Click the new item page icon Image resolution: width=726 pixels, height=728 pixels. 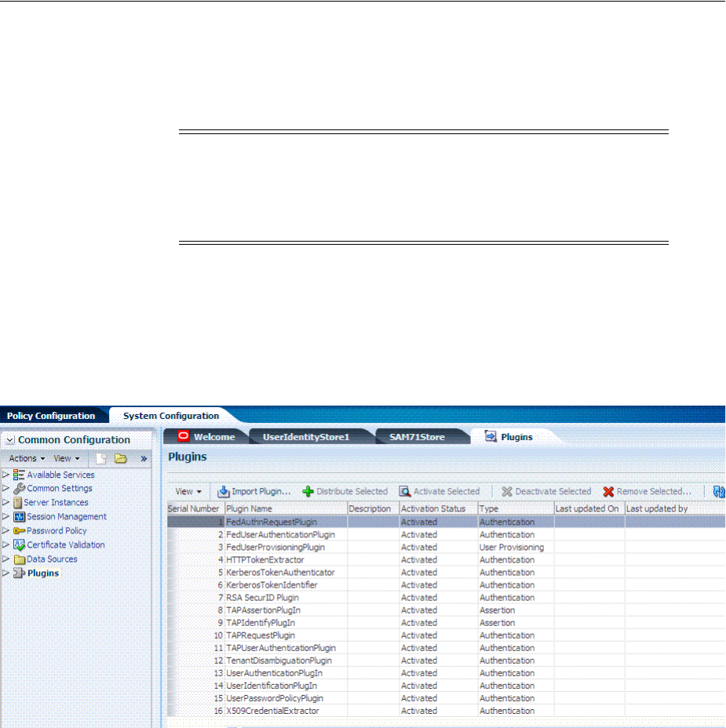pyautogui.click(x=101, y=459)
